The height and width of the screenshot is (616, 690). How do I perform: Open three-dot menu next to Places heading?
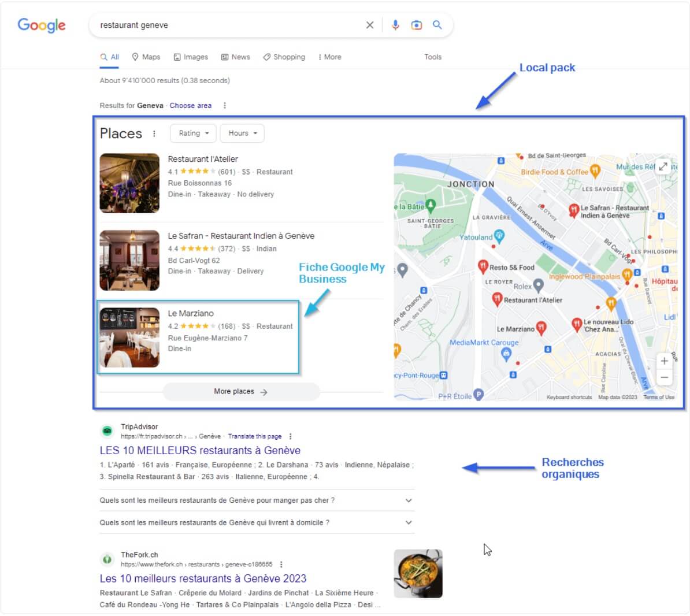click(154, 133)
